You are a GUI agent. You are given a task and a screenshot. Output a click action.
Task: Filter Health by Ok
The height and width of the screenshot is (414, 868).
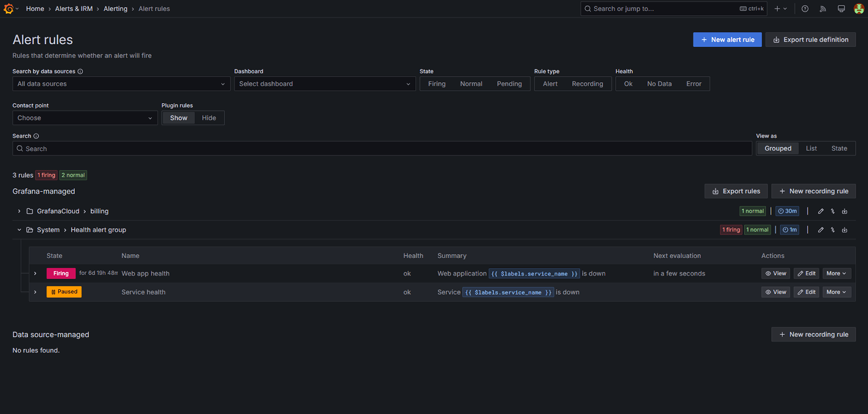[628, 84]
